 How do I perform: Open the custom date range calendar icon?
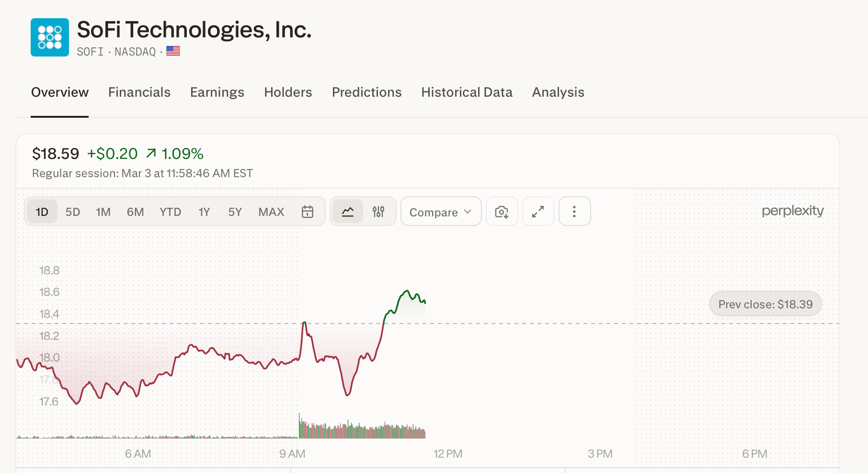[x=308, y=211]
